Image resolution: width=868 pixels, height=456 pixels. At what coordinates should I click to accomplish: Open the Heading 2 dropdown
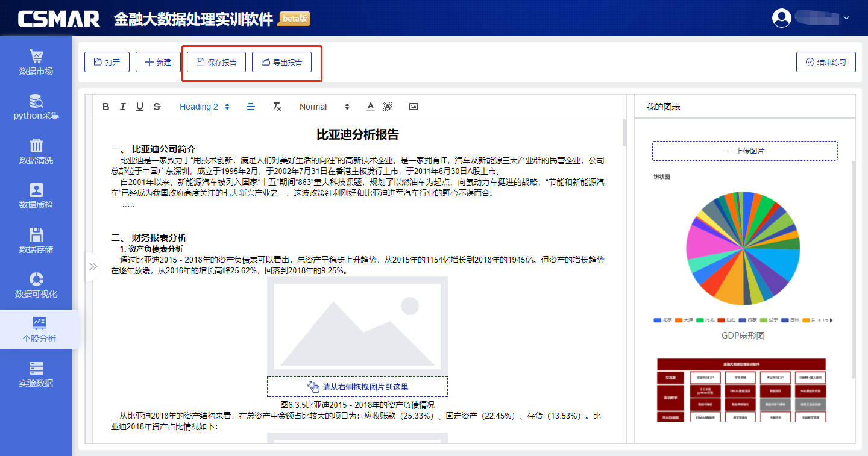pos(204,107)
